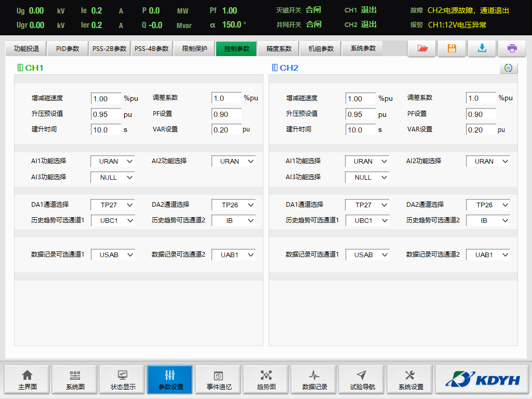This screenshot has width=532, height=399.
Task: Expand CH1 AI1功能选择 dropdown
Action: click(113, 162)
